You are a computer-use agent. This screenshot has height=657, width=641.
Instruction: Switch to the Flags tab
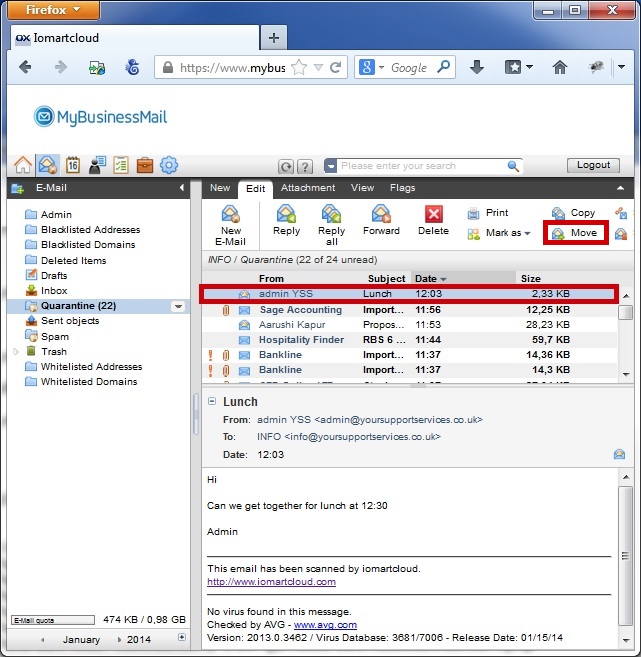[x=402, y=188]
